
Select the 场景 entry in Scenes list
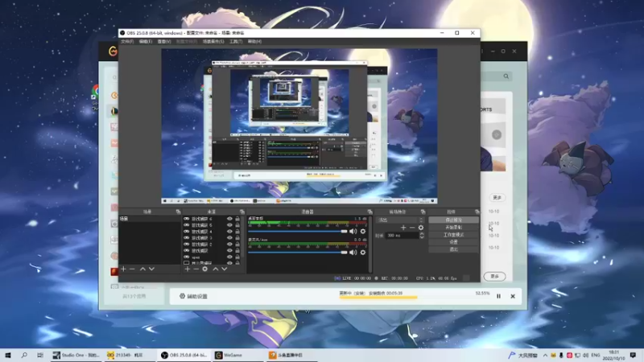pos(150,219)
